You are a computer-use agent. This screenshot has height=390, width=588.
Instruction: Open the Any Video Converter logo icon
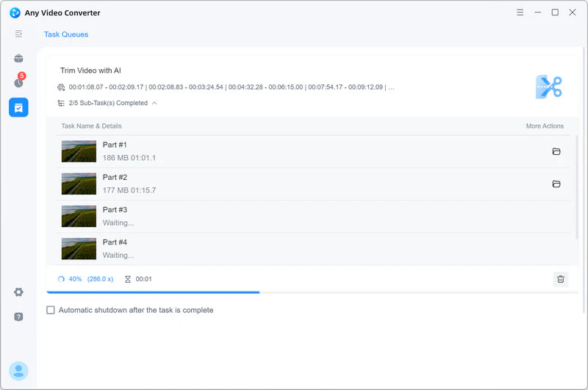(15, 12)
